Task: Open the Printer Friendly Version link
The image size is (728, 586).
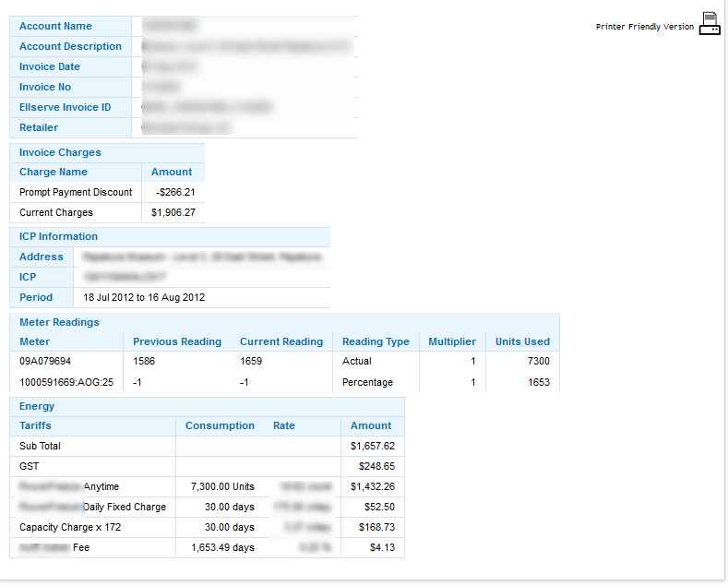Action: (x=644, y=27)
